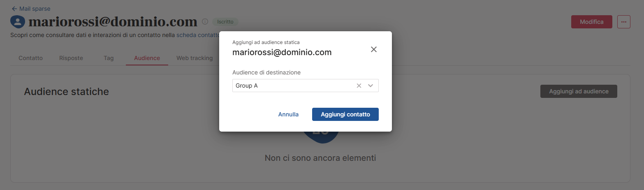The image size is (644, 190).
Task: Click Annulla to cancel the dialog
Action: click(x=288, y=114)
